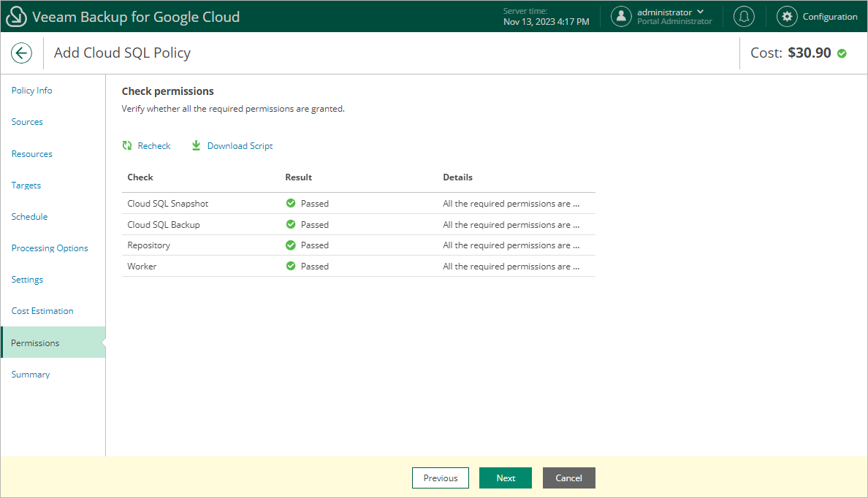This screenshot has width=868, height=498.
Task: Click the Configuration gear icon
Action: pos(787,17)
